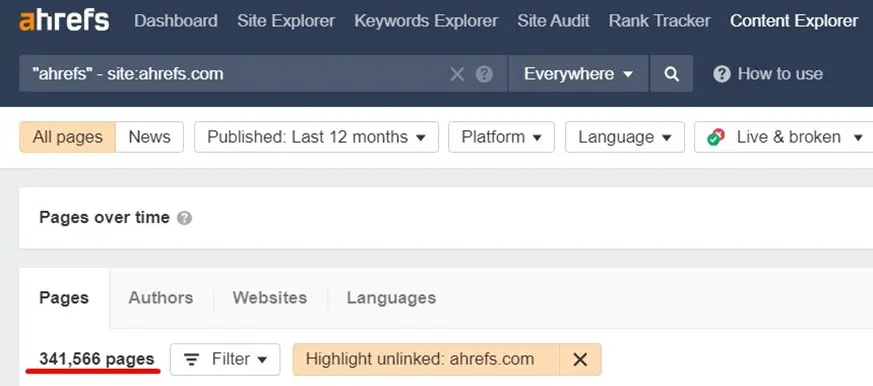Open the Published: Last 12 months dropdown

[x=316, y=137]
